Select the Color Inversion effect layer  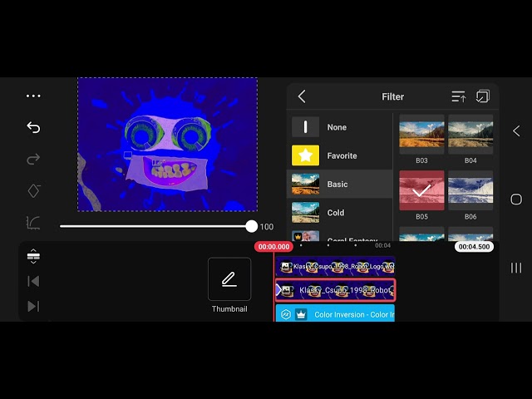335,313
